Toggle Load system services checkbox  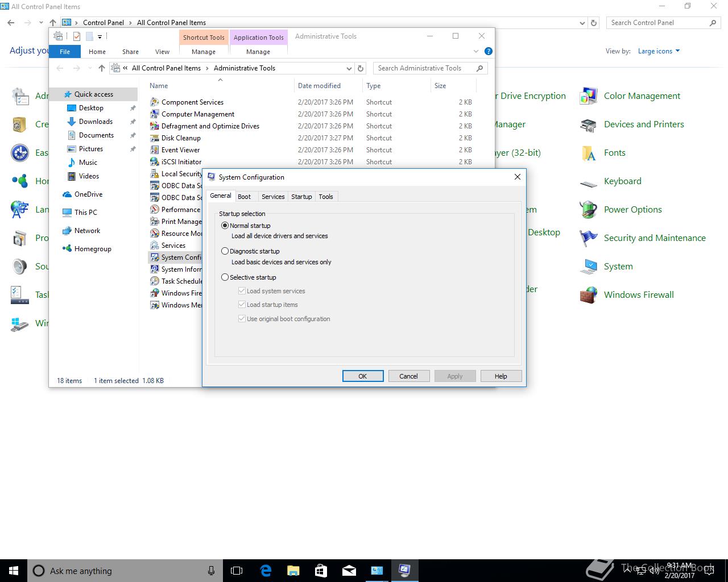[x=242, y=290]
